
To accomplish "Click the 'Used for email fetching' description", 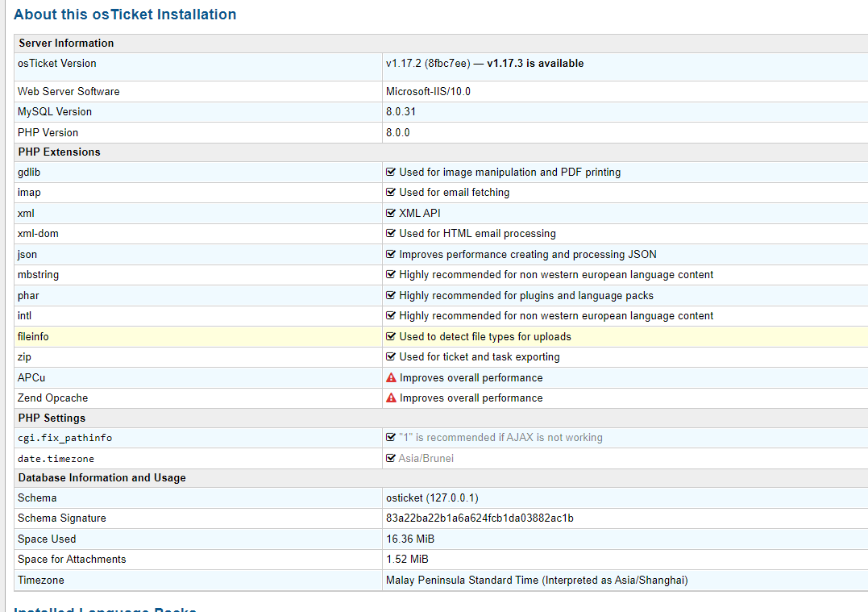I will click(x=455, y=192).
